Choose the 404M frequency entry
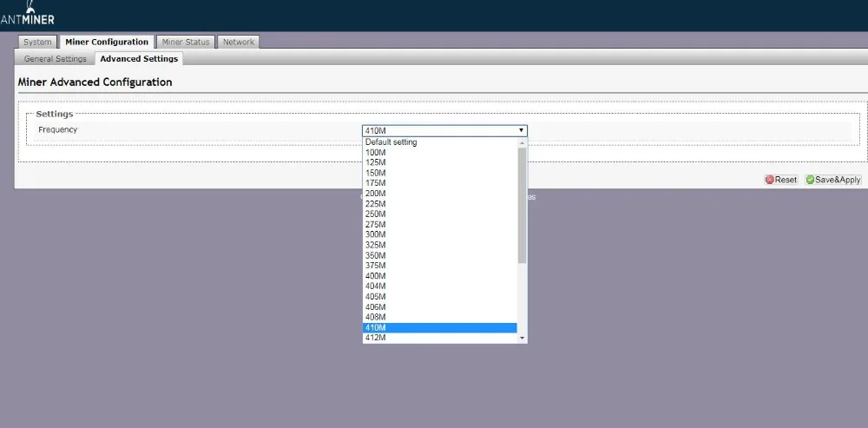 click(x=440, y=286)
